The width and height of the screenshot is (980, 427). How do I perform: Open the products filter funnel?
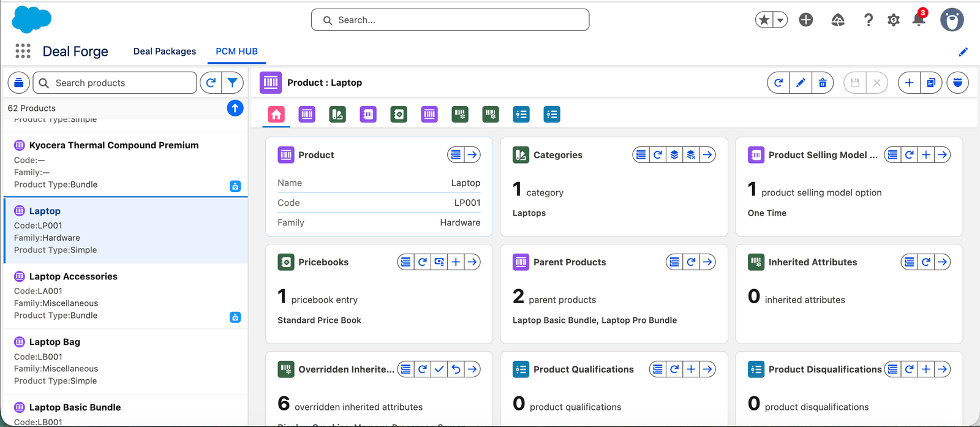pos(232,83)
